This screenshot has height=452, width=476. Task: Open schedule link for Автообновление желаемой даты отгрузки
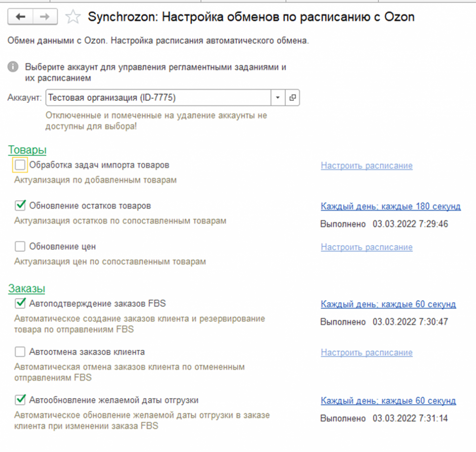pos(388,401)
